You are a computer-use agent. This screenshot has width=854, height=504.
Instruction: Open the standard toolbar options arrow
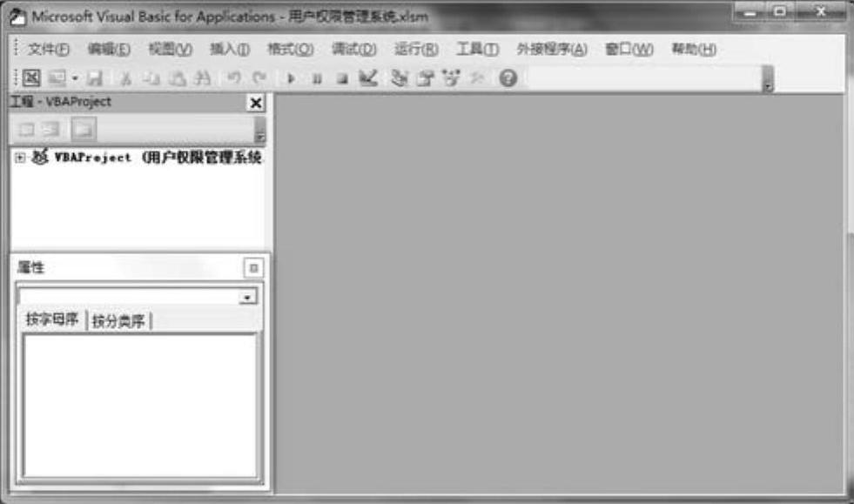[768, 79]
